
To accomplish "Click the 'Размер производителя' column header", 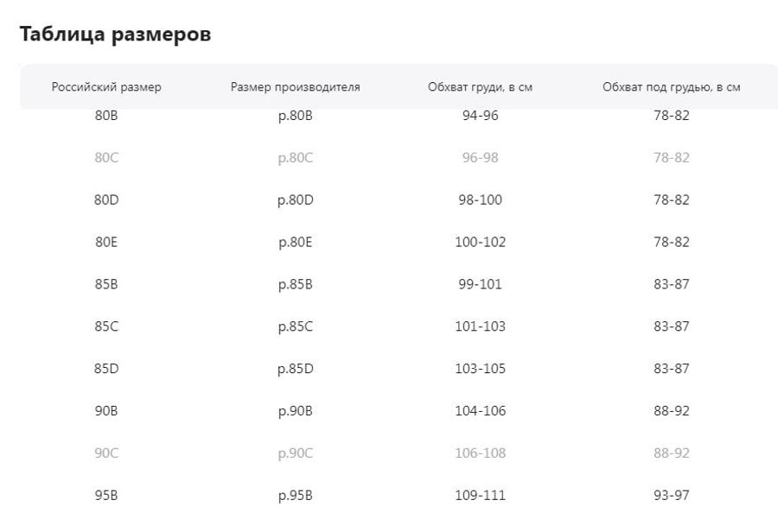I will [x=296, y=87].
